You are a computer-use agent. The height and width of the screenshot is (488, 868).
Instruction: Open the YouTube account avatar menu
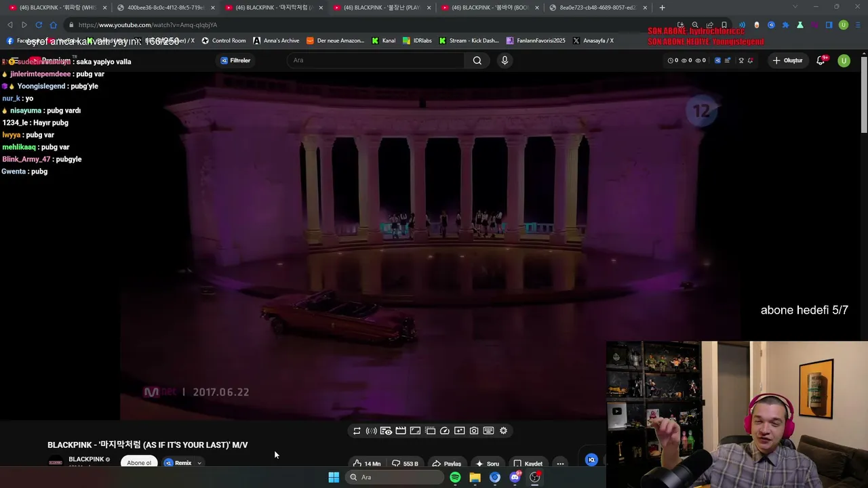(844, 60)
